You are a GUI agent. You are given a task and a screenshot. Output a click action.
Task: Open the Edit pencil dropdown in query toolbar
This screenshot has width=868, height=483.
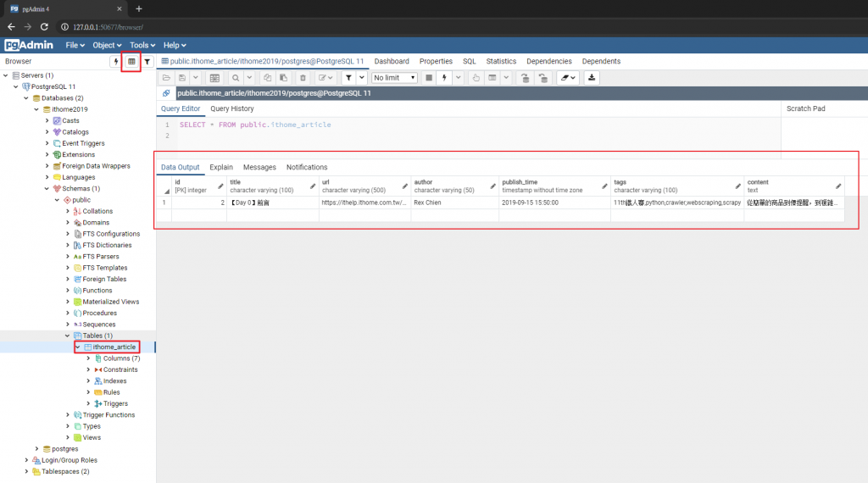[x=325, y=78]
